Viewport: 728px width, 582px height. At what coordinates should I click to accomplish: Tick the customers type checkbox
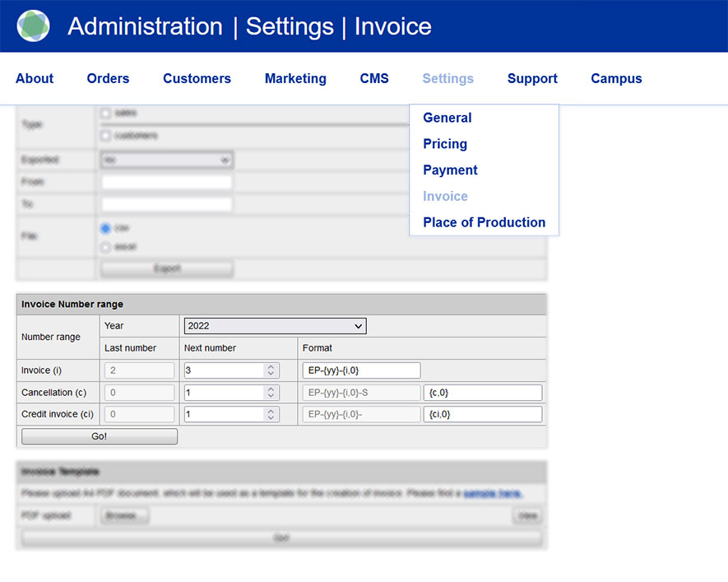105,136
